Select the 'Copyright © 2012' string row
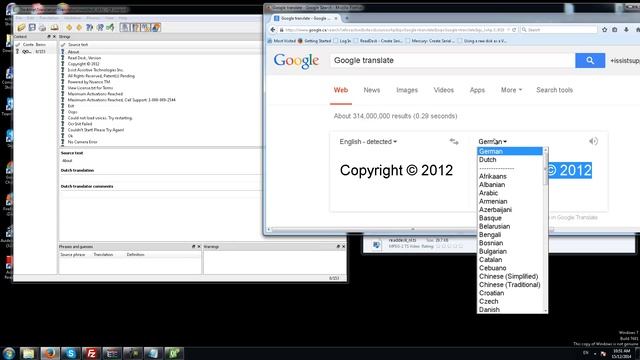The image size is (640, 360). click(160, 64)
